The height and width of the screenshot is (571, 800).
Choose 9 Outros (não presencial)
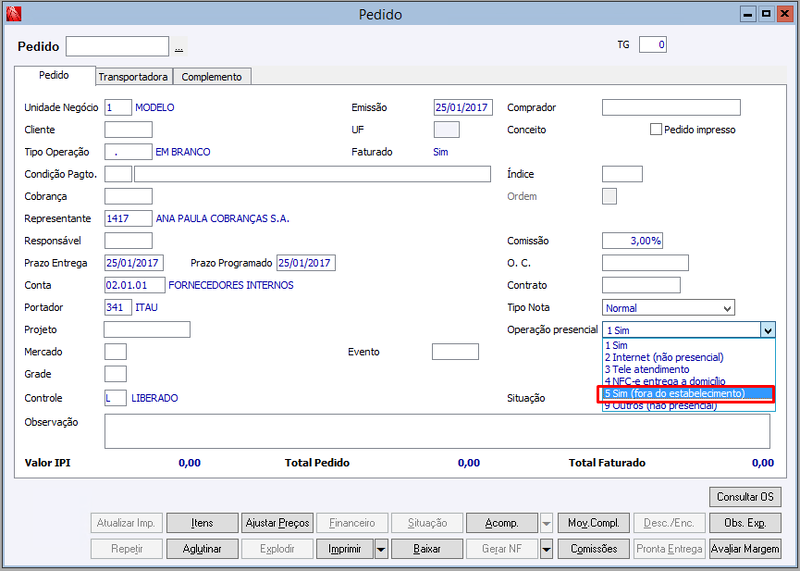[x=688, y=406]
